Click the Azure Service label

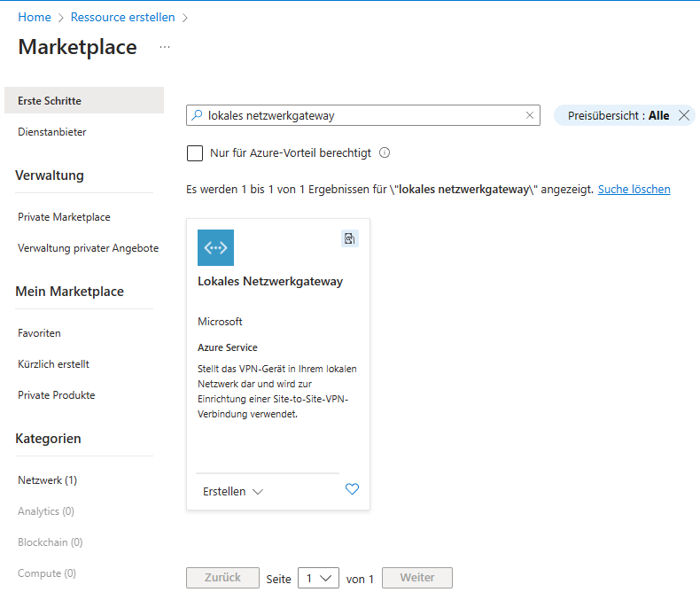point(227,347)
